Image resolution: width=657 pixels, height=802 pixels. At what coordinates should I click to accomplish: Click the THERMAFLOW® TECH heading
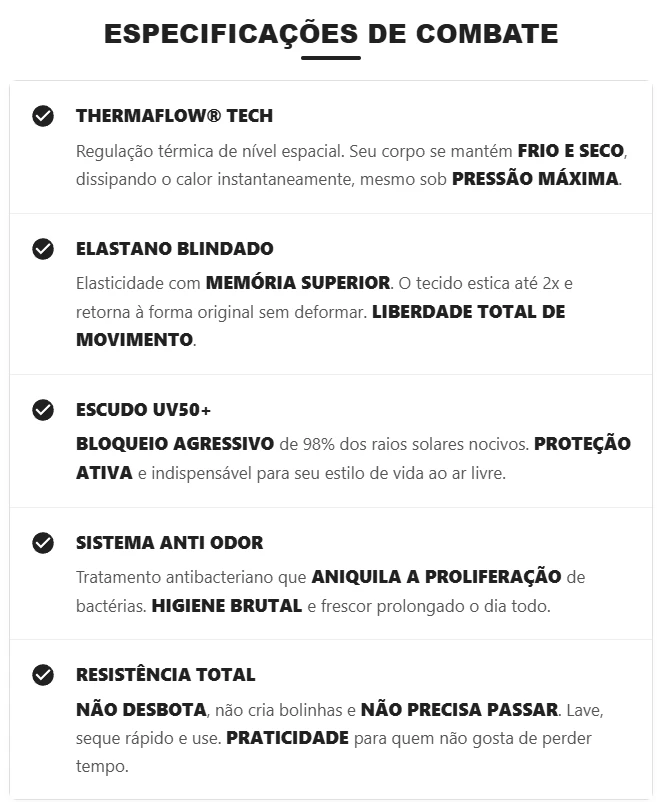click(x=174, y=116)
